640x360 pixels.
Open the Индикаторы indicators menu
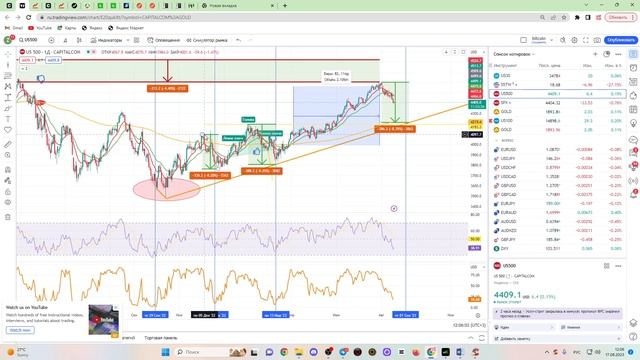(x=106, y=40)
